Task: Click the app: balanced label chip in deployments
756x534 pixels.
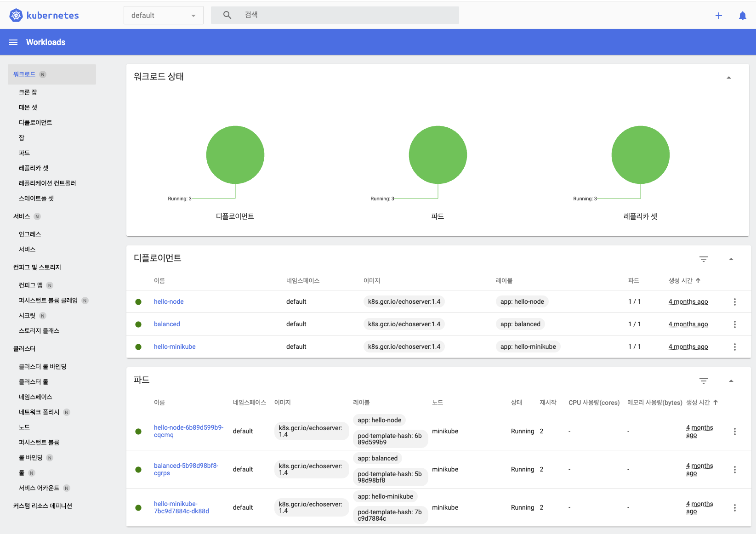Action: click(520, 324)
